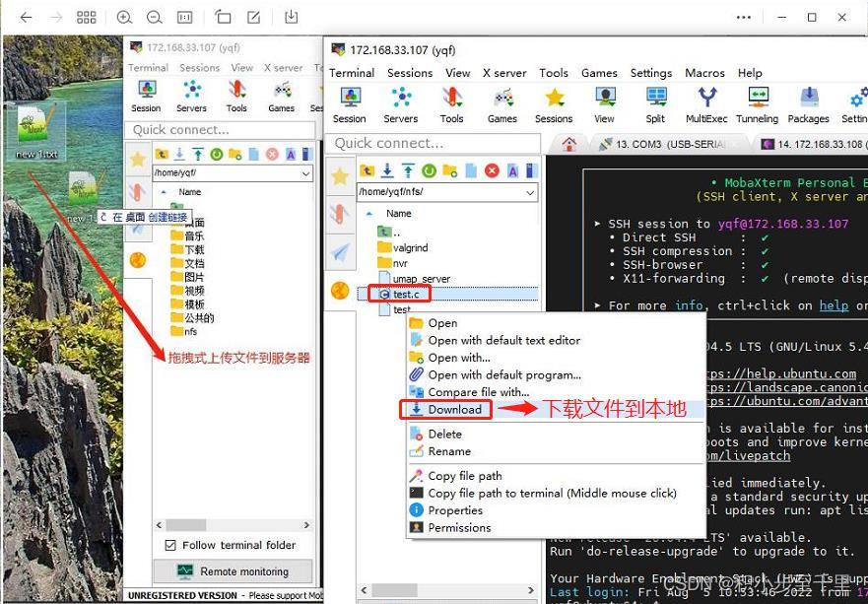Viewport: 868px width, 604px height.
Task: Click rename 'A' icon in /home/yqf/nfs/ SFTP toolbar
Action: click(x=512, y=170)
